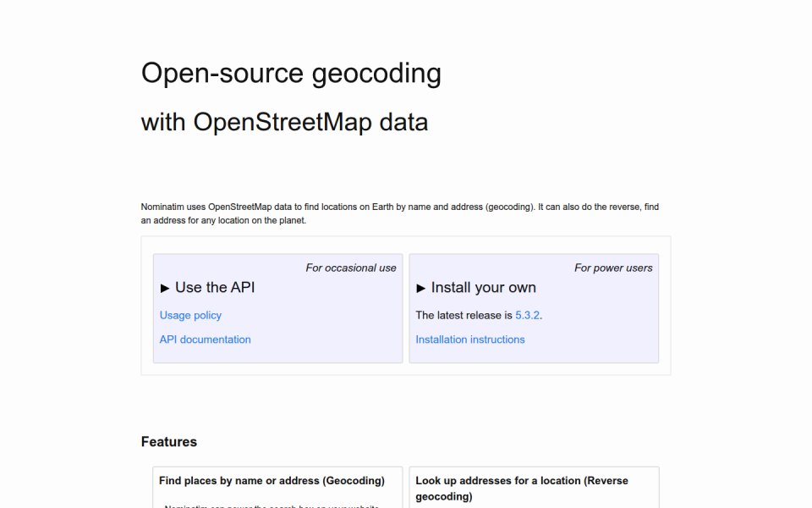Click the For power users label

tap(613, 268)
